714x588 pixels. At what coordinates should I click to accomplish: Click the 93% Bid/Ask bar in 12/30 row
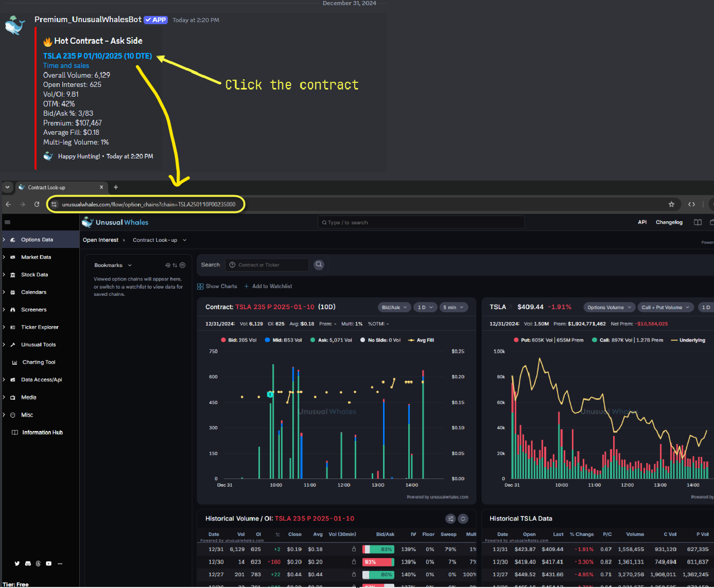click(378, 562)
